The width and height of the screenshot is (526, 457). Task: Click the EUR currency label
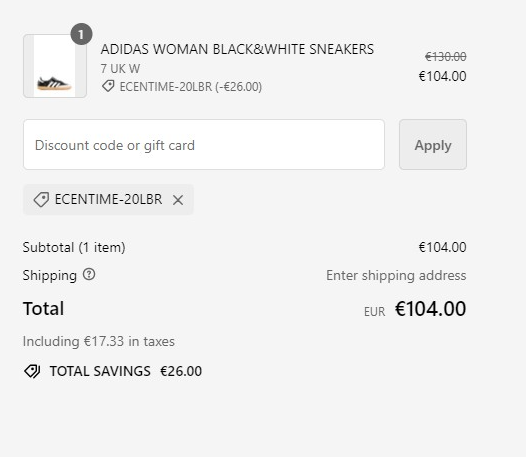374,312
